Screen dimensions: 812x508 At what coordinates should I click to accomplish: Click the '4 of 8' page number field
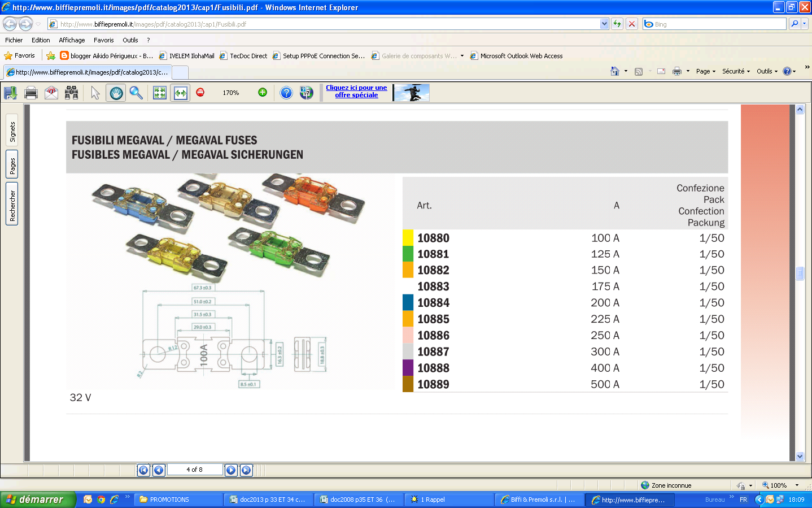point(194,470)
